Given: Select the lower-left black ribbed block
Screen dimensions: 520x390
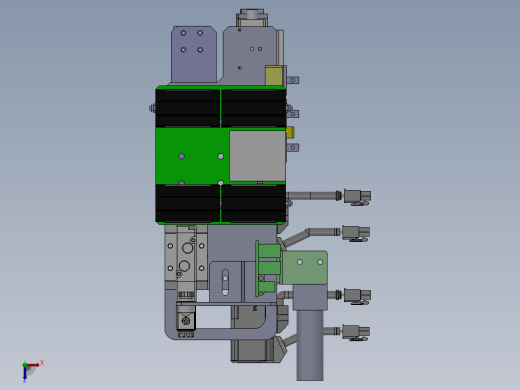Looking at the screenshot, I should [188, 203].
